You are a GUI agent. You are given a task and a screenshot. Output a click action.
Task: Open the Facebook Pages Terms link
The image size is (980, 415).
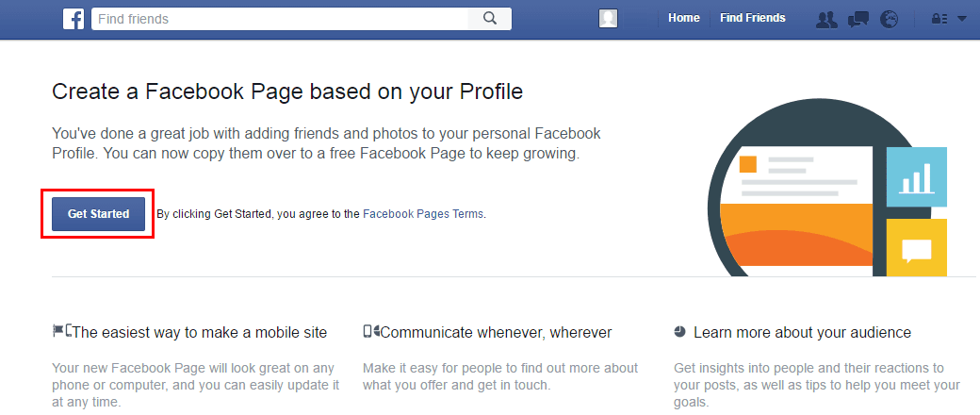(x=423, y=214)
